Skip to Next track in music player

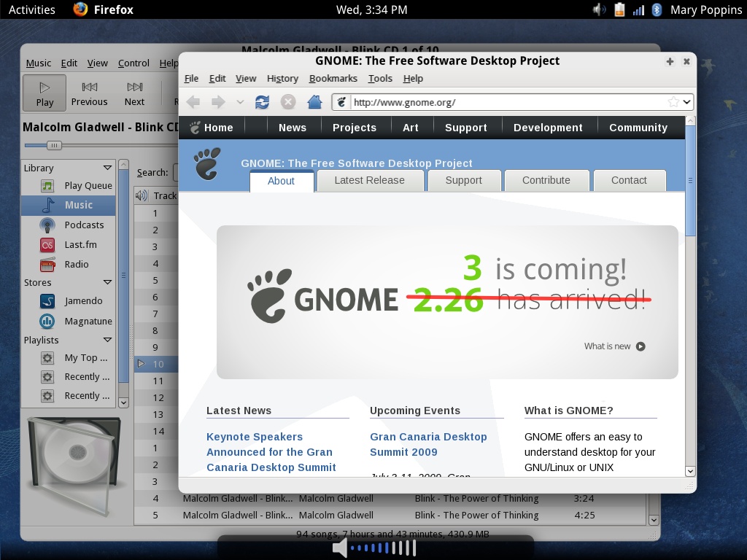click(134, 93)
